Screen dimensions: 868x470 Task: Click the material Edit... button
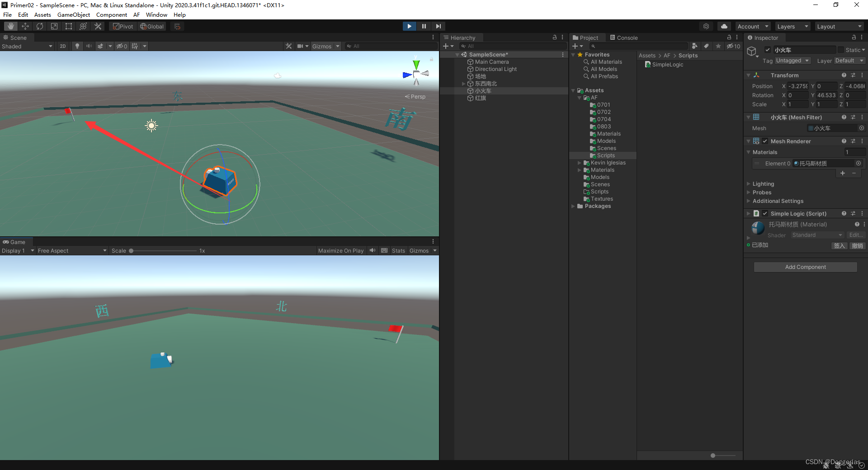(856, 235)
